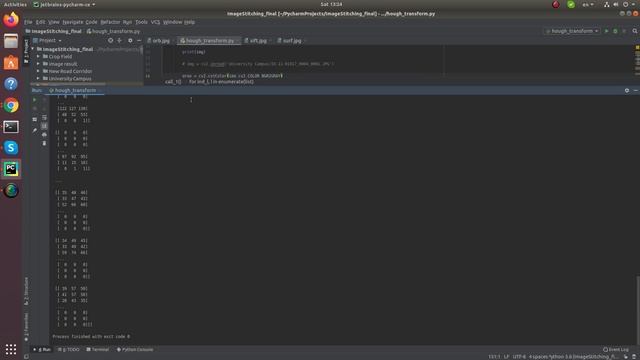Open the jetbrains-pycharm-ce app menu
Viewport: 640px width, 360px height.
64,4
